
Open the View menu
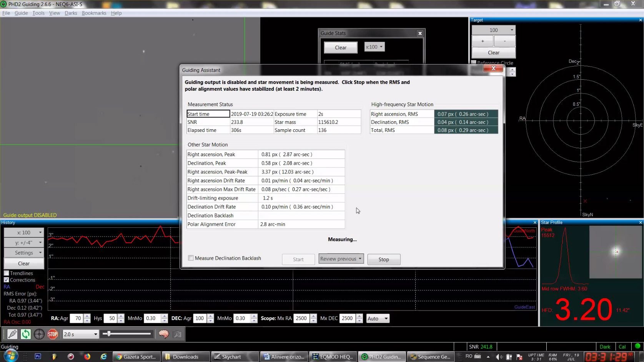[x=55, y=13]
